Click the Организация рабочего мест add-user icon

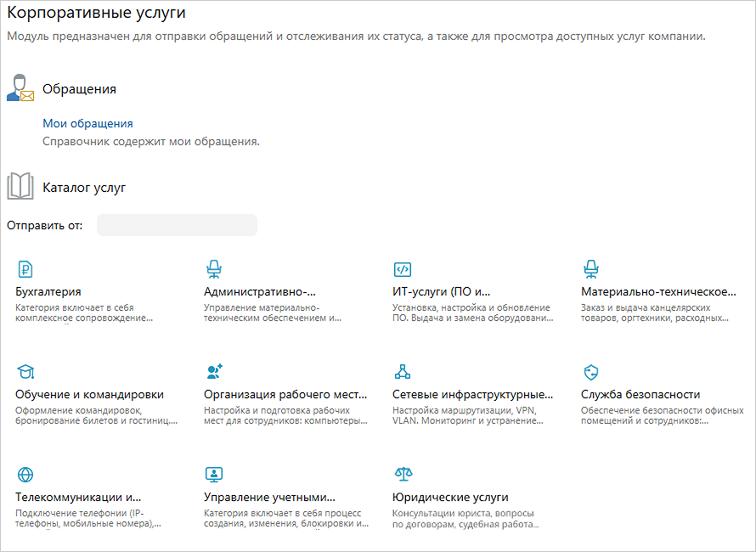point(214,372)
